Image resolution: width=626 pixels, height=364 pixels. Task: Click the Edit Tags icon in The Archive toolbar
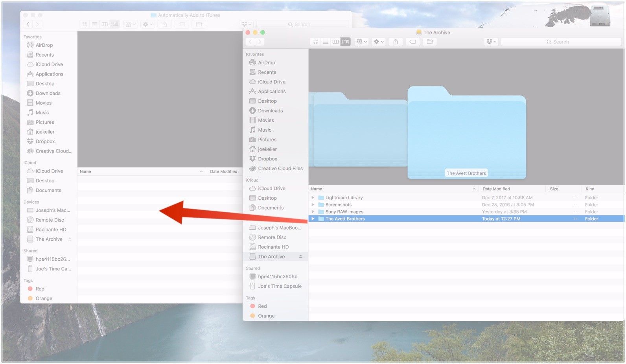pyautogui.click(x=413, y=42)
